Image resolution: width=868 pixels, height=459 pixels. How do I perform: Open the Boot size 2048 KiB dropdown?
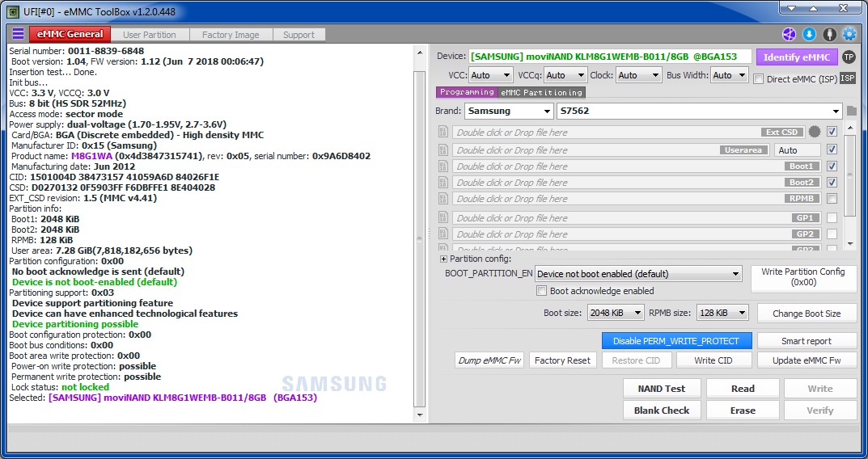pyautogui.click(x=616, y=313)
